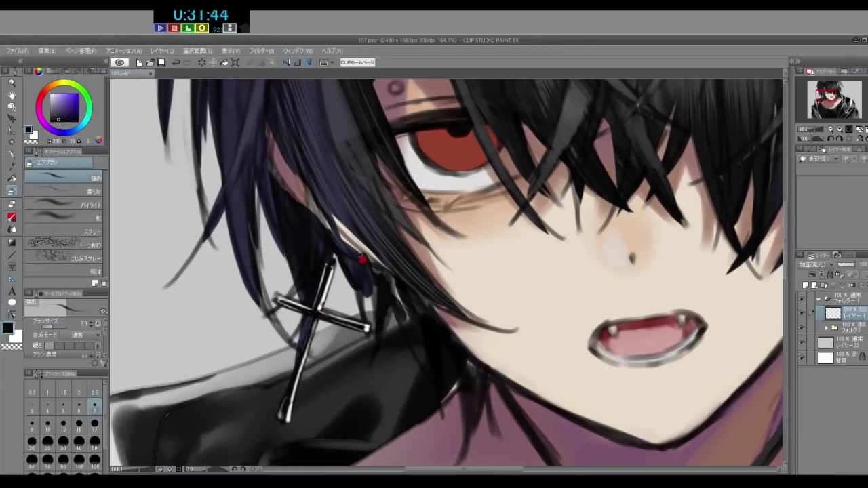The image size is (868, 488).
Task: Select the Eraser tool
Action: pyautogui.click(x=12, y=203)
